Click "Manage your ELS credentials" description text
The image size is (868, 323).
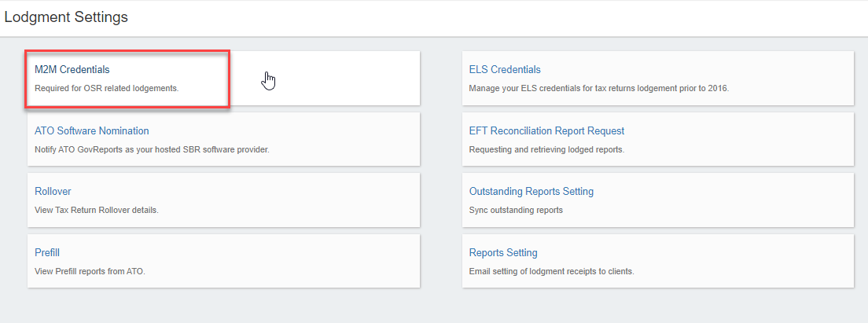[x=598, y=88]
